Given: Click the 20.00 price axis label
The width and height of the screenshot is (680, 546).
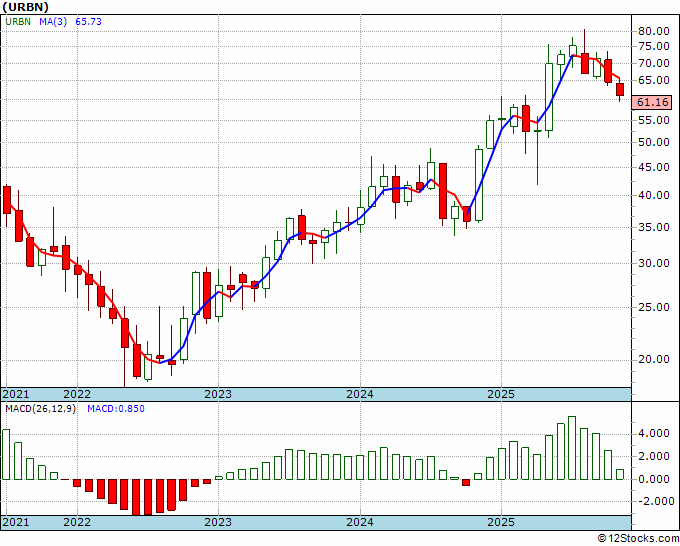Looking at the screenshot, I should (x=654, y=360).
